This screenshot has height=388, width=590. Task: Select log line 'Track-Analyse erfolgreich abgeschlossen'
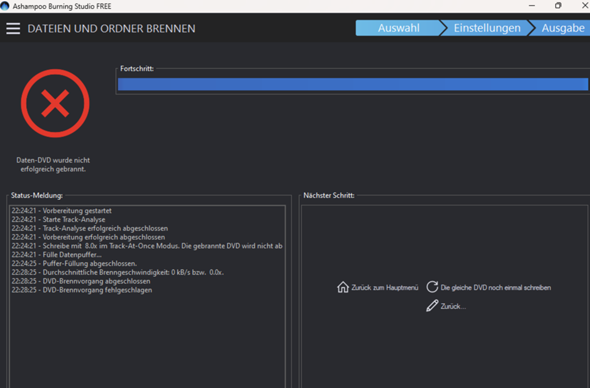click(90, 228)
